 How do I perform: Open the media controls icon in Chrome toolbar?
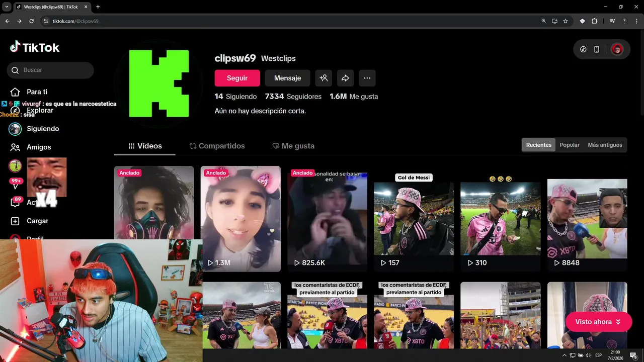pos(612,21)
